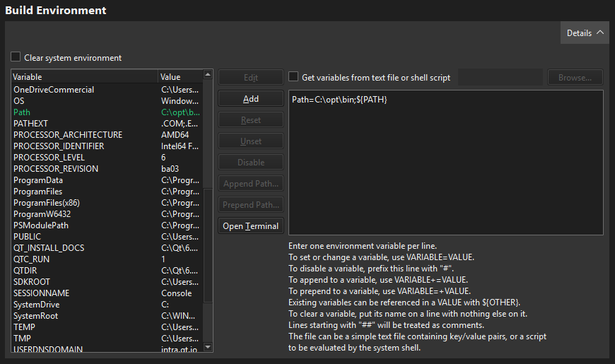Select PROCESSOR_REVISION variable
615x364 pixels.
107,169
